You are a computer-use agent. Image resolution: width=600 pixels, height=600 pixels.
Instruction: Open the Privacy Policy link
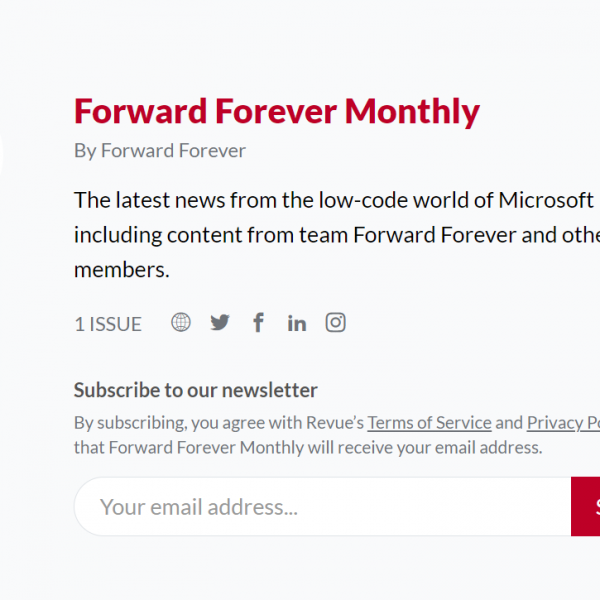563,423
